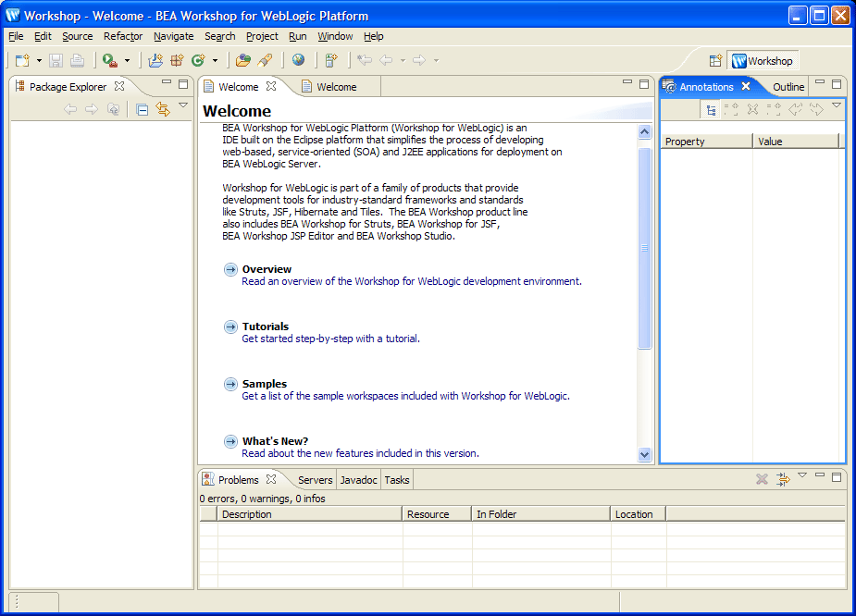Open the Package Explorer view menu triangle
This screenshot has height=616, width=856.
[183, 105]
